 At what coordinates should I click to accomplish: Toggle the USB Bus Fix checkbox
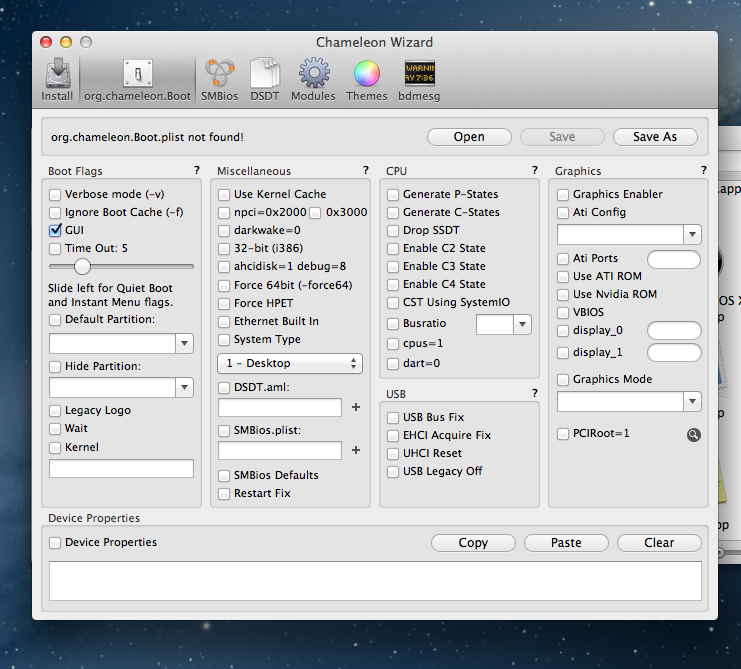[x=394, y=417]
